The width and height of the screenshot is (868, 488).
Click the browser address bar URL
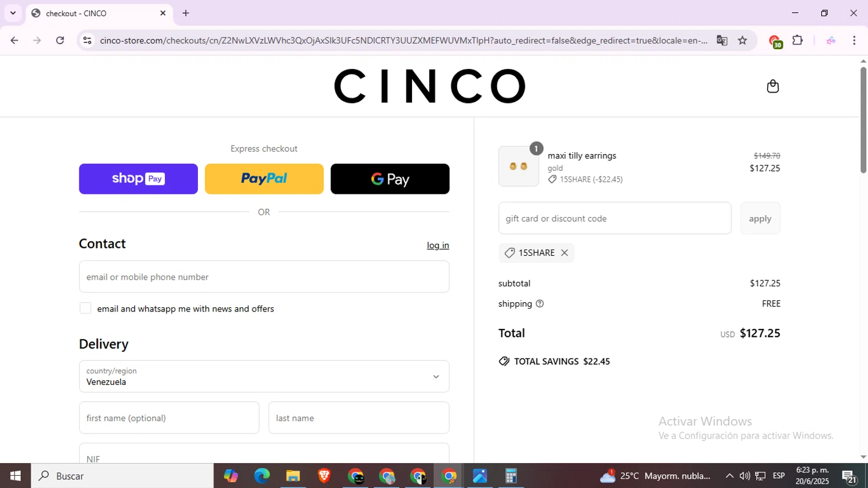403,41
